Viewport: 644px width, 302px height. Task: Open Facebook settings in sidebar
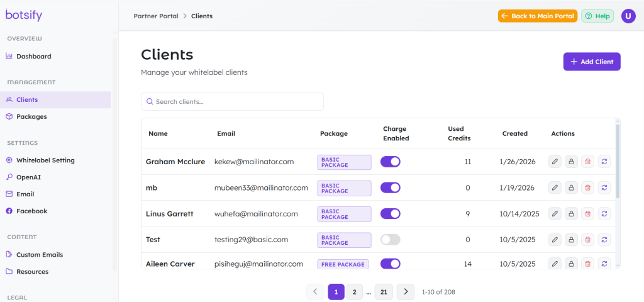tap(55, 211)
